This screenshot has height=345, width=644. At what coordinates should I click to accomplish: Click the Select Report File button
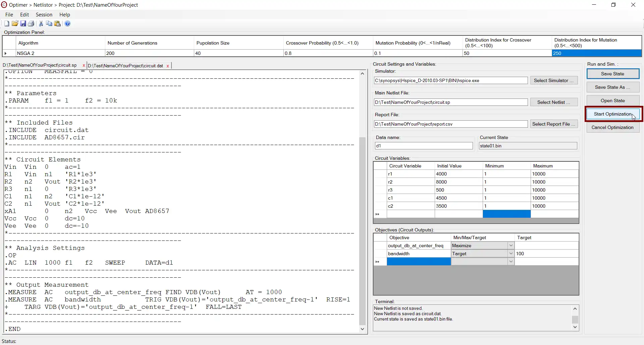[554, 124]
